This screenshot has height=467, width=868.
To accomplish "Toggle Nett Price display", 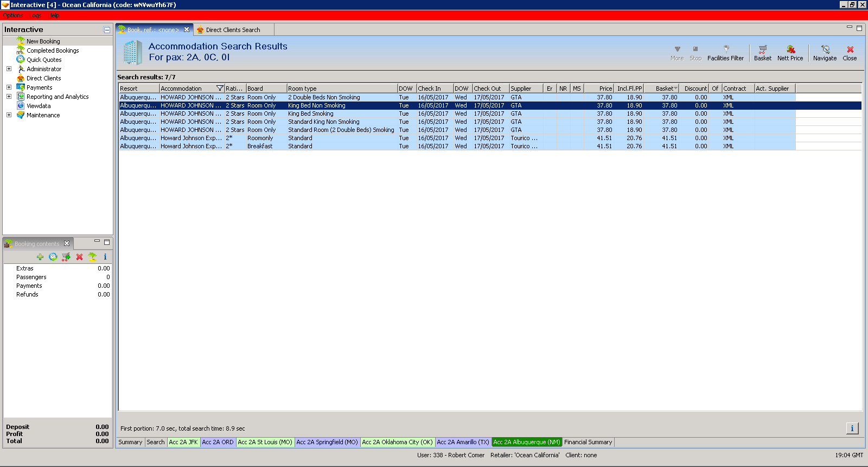I will coord(790,53).
